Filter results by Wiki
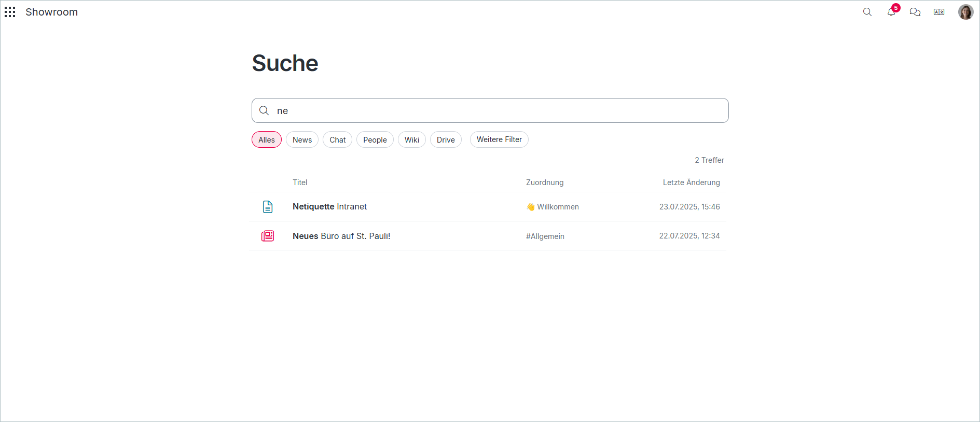This screenshot has width=980, height=422. [412, 139]
